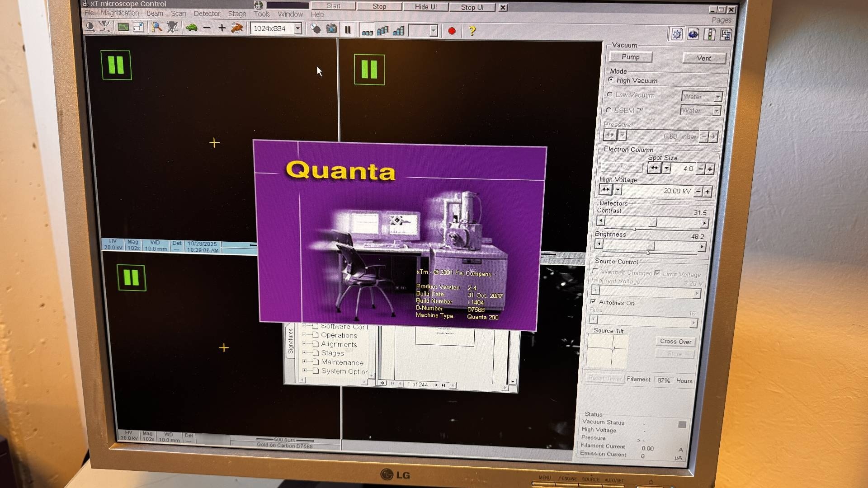Screen dimensions: 868x488
Task: Open the traffic-light style page icon
Action: (710, 34)
